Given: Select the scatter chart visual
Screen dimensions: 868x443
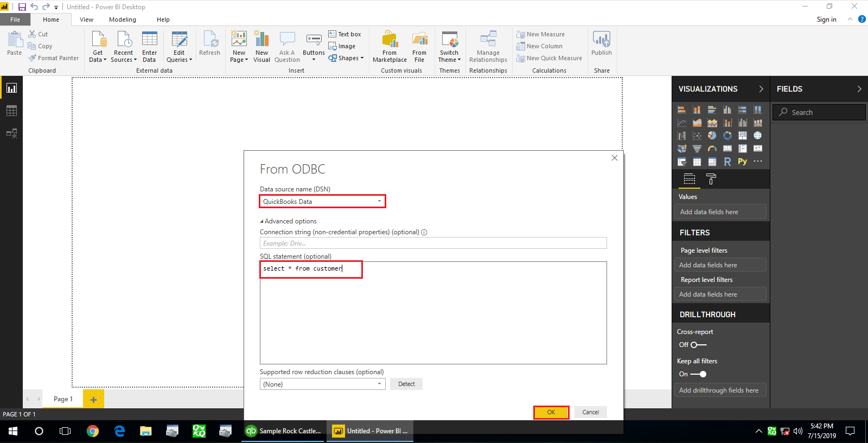Looking at the screenshot, I should [x=697, y=136].
